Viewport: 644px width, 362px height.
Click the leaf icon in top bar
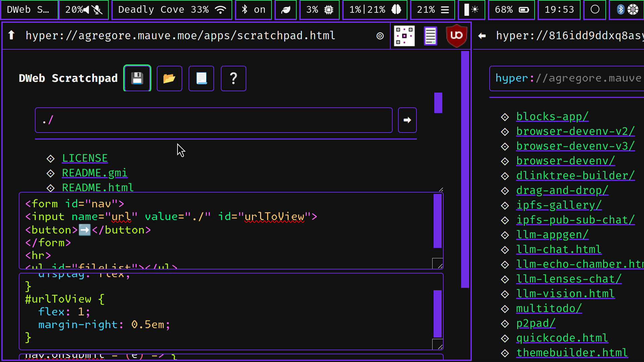pyautogui.click(x=286, y=10)
